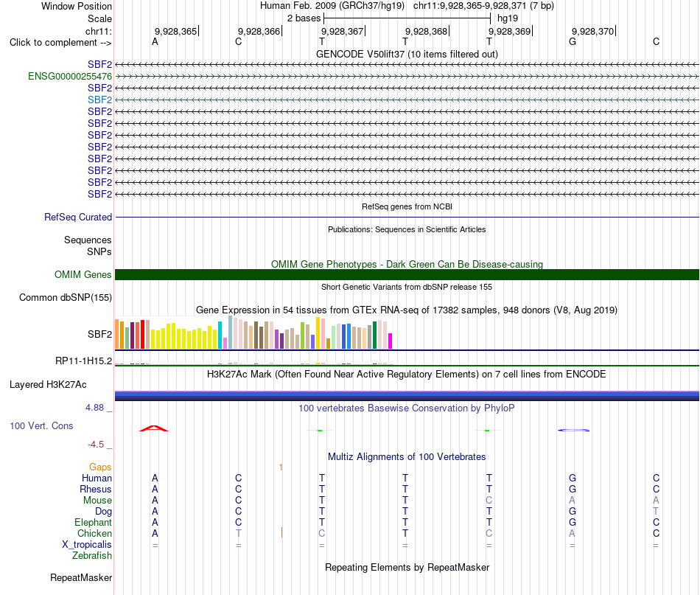Click the '100 Vert. Cons' track label
Image resolution: width=700 pixels, height=595 pixels.
[x=41, y=425]
